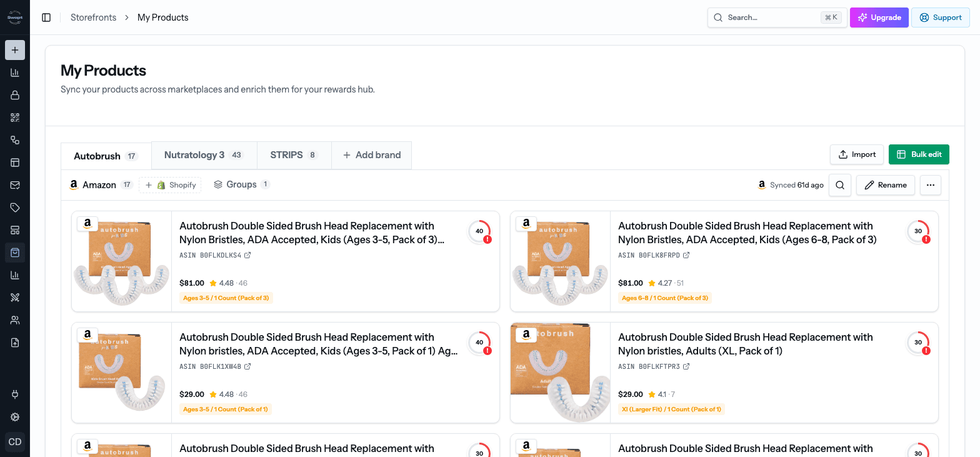Click the 'Ages 3-5 / 1 Count (Pack of 3)' tag
980x457 pixels.
(226, 298)
